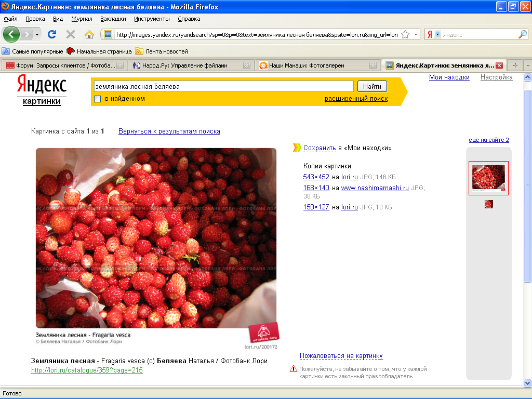Select the highlighted strawberry thumbnail in sidebar
The image size is (532, 399).
click(488, 178)
